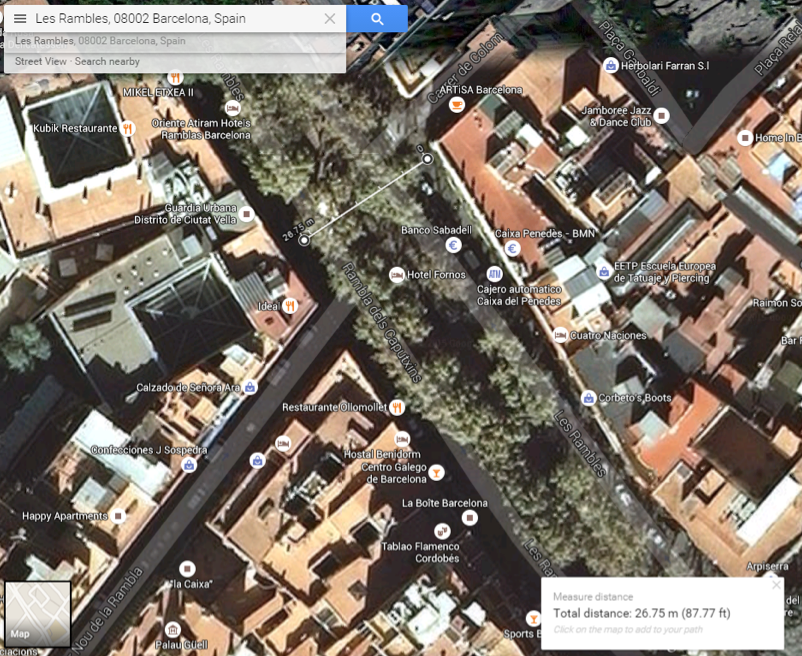Open the Hotel Fornos bed icon
Image resolution: width=802 pixels, height=656 pixels.
(x=396, y=275)
